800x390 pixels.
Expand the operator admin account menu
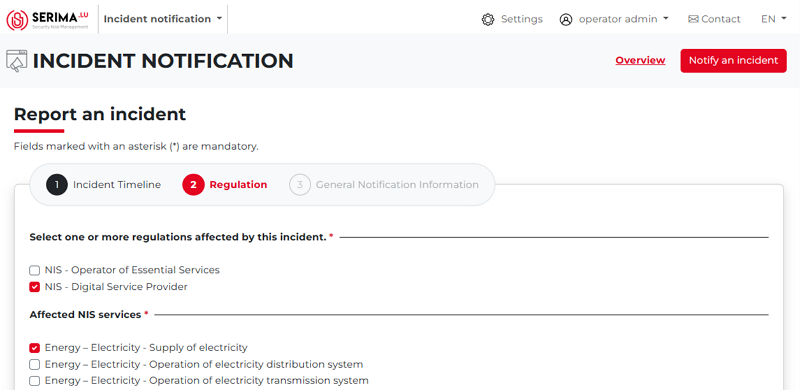623,19
